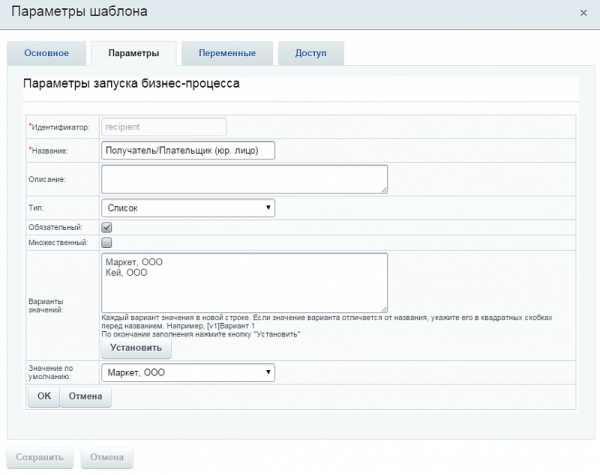The image size is (600, 475).
Task: Focus the Описание text area
Action: coord(244,179)
